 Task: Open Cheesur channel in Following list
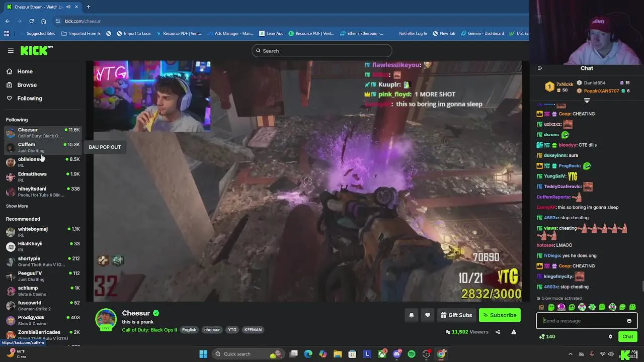(43, 133)
